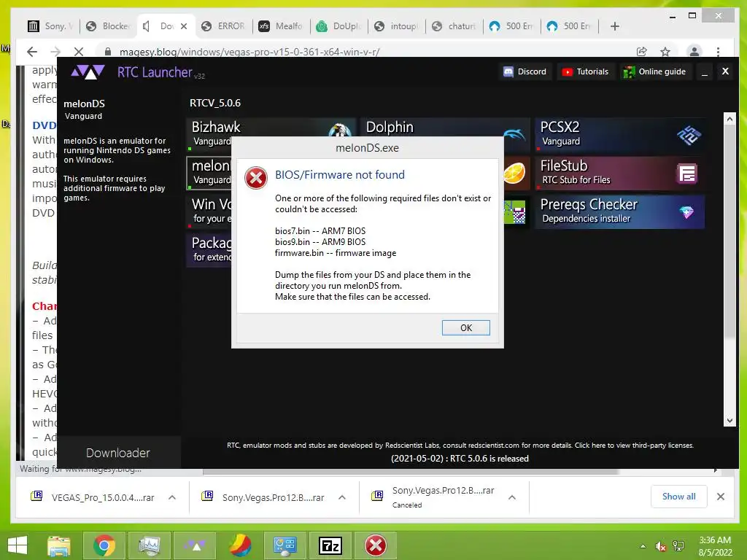Switch to the ERROR Chrome tab
This screenshot has height=560, width=747.
tap(224, 26)
